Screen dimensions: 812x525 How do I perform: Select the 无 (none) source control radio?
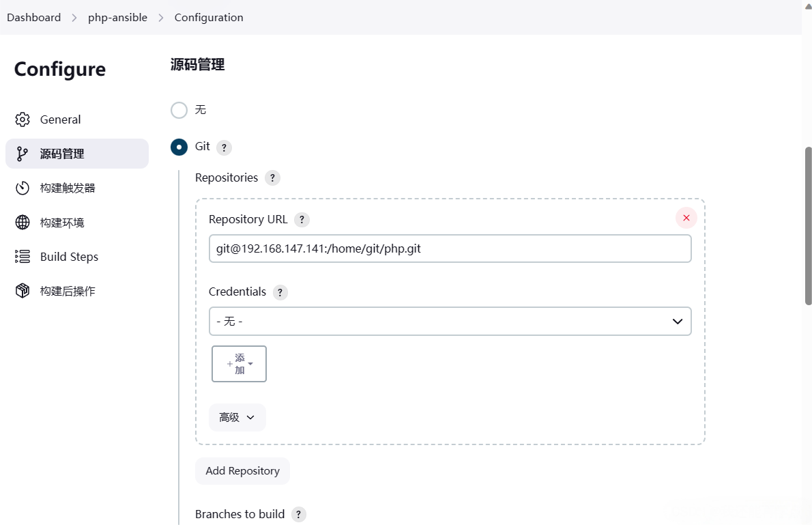(179, 110)
